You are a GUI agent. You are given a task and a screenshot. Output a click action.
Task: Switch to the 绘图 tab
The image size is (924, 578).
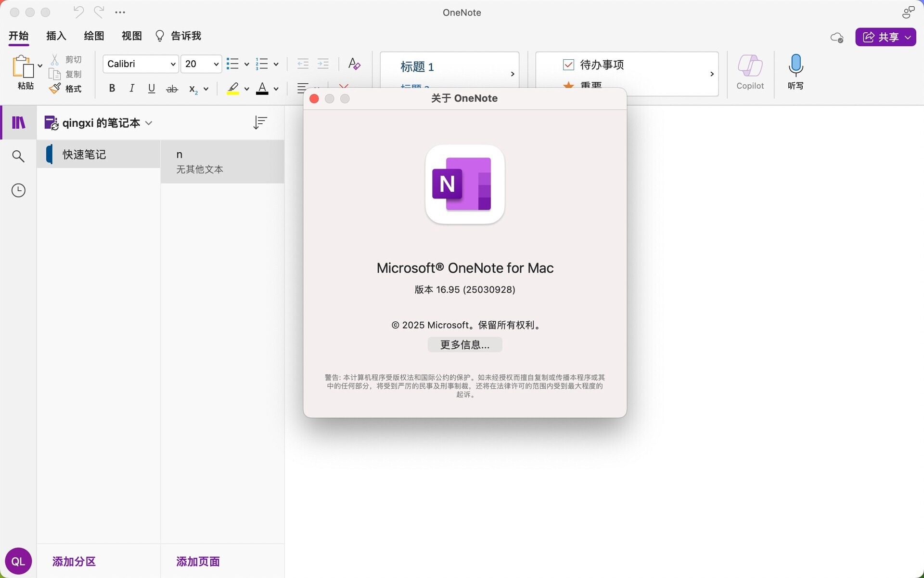(94, 36)
